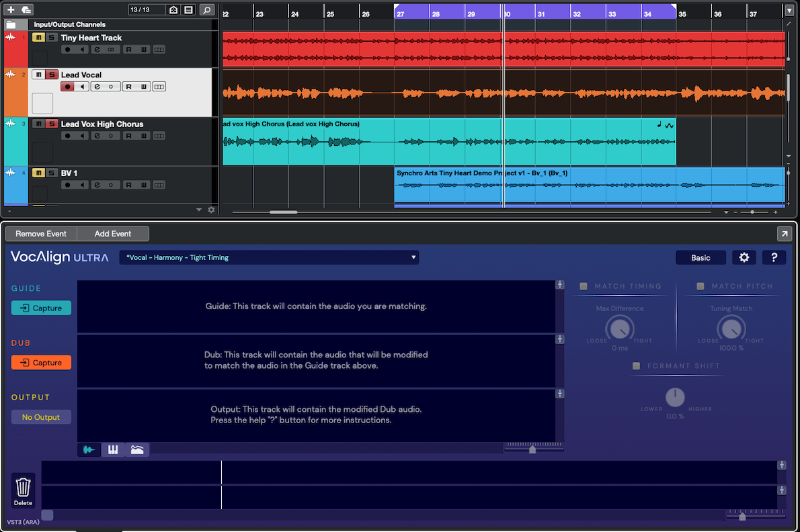800x532 pixels.
Task: Select the waveform display view icon
Action: [89, 449]
